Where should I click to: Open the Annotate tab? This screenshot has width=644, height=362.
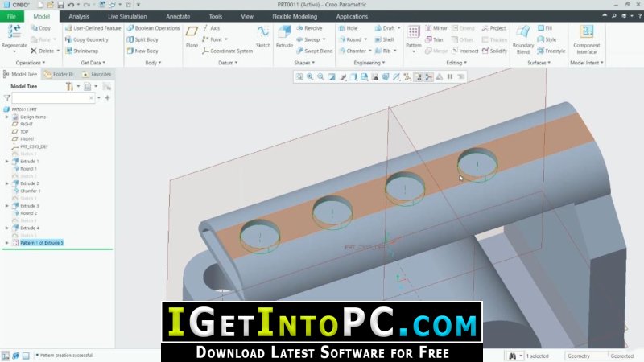(178, 16)
